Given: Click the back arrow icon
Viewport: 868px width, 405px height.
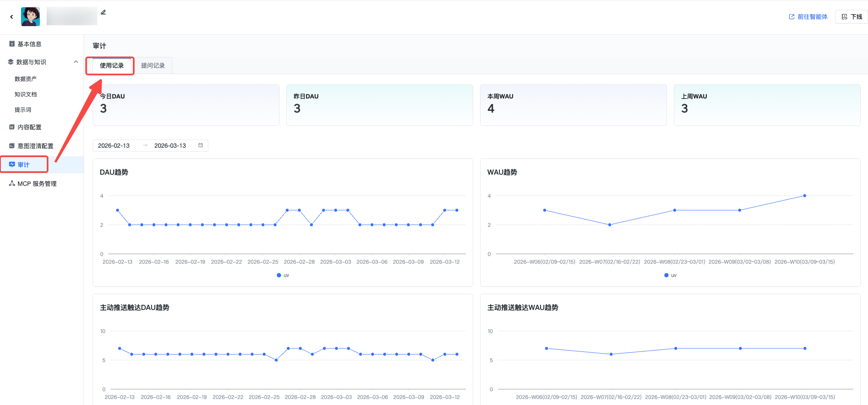Looking at the screenshot, I should point(12,17).
